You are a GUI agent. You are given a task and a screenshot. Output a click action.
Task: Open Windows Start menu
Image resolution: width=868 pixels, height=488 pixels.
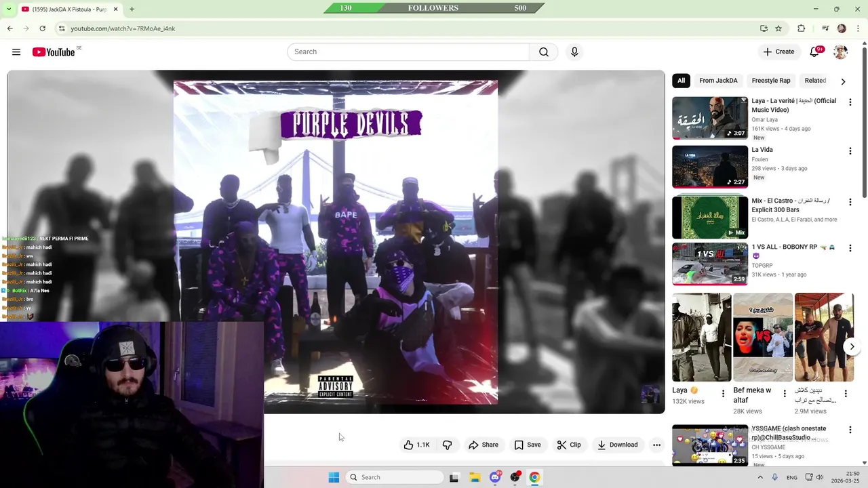pyautogui.click(x=334, y=477)
